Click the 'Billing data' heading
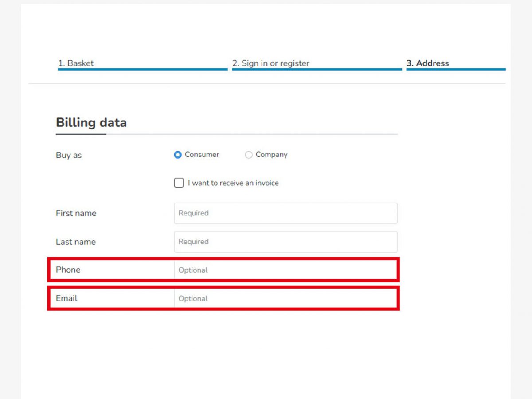 91,122
